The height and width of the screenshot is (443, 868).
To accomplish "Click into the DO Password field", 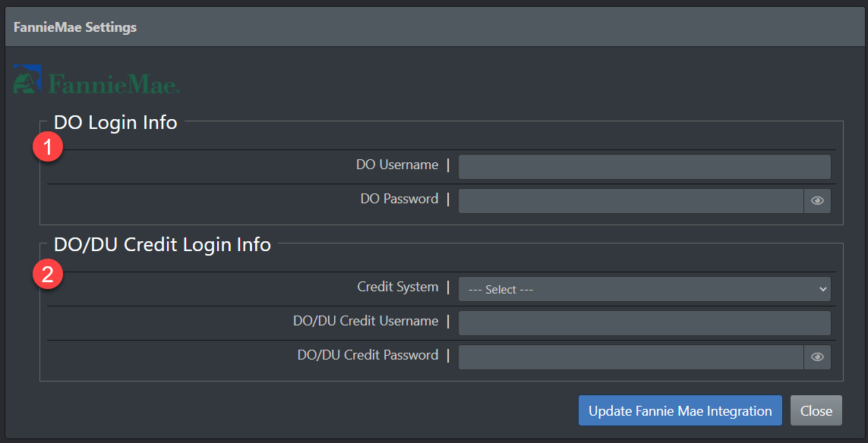I will click(x=630, y=201).
